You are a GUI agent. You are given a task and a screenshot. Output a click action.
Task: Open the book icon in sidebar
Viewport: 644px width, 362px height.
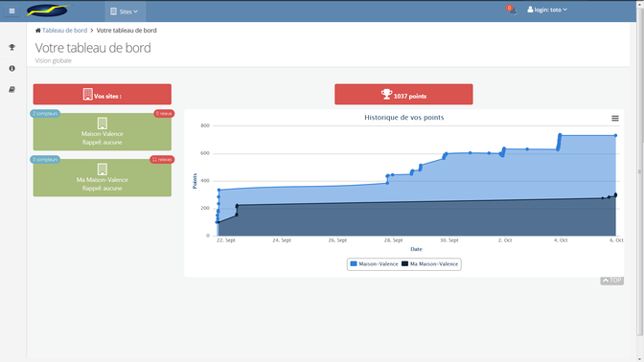(x=11, y=89)
